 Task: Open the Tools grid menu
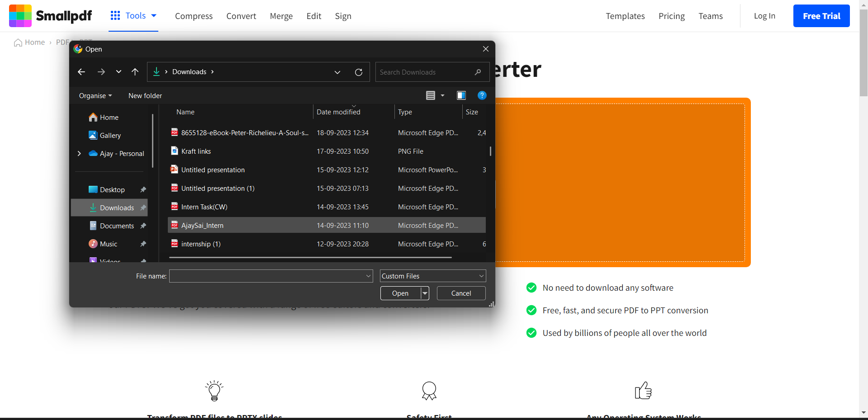click(x=133, y=16)
